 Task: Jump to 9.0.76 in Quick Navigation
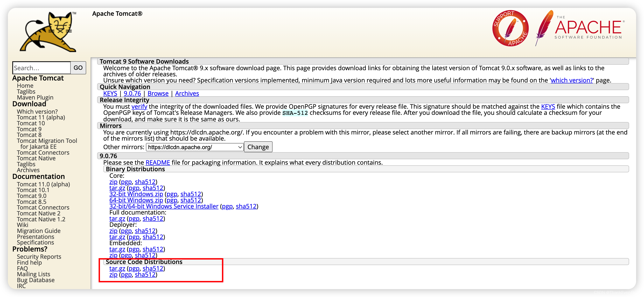(x=132, y=94)
